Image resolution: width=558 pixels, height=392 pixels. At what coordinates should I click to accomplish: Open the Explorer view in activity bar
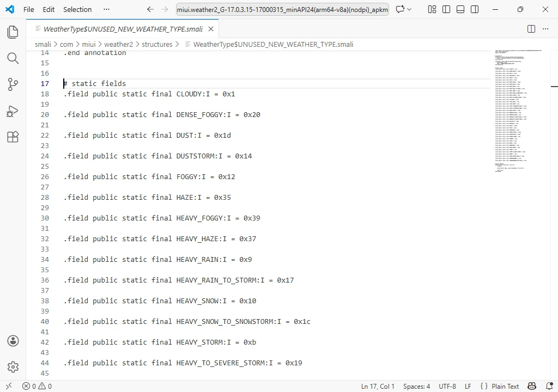(13, 32)
